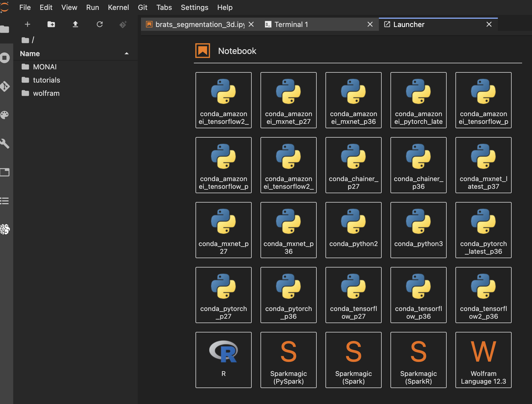Viewport: 532px width, 404px height.
Task: Launch Wolfram Language 12.3 notebook
Action: pyautogui.click(x=483, y=360)
